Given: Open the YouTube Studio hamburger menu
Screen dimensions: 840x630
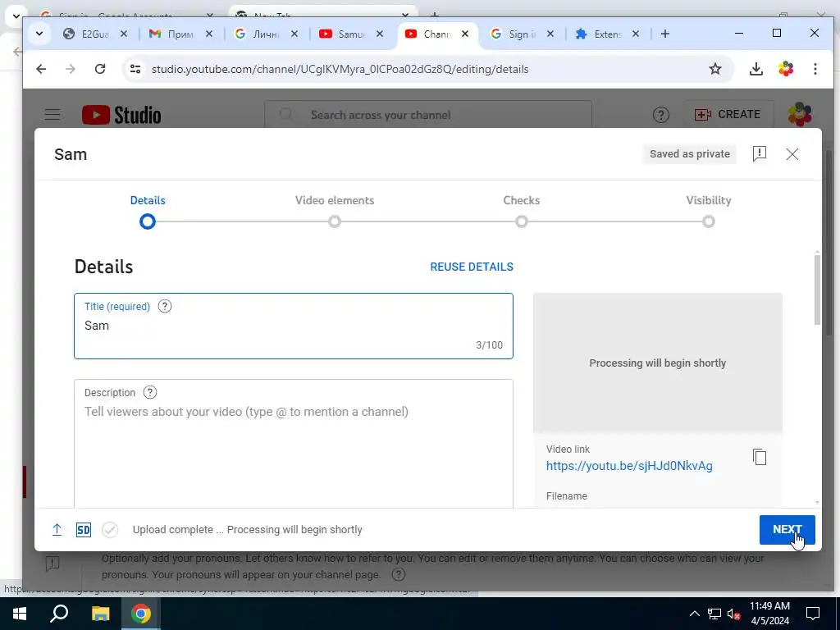Looking at the screenshot, I should (52, 115).
